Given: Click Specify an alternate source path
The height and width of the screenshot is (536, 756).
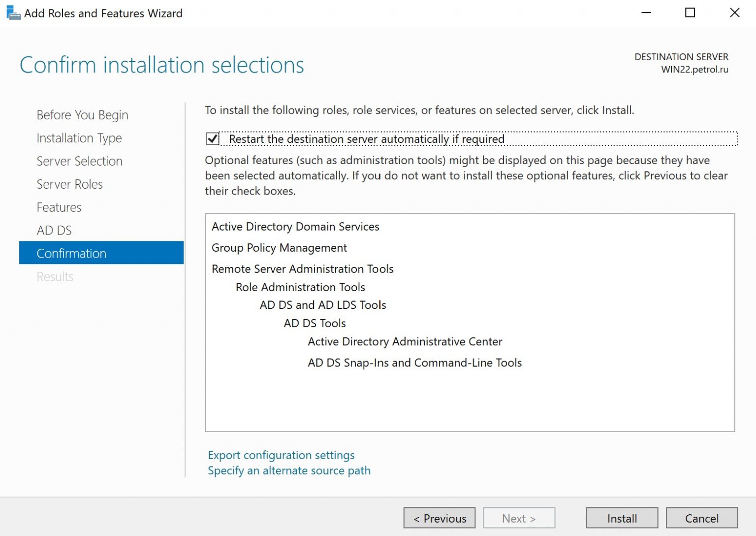Looking at the screenshot, I should (x=288, y=470).
